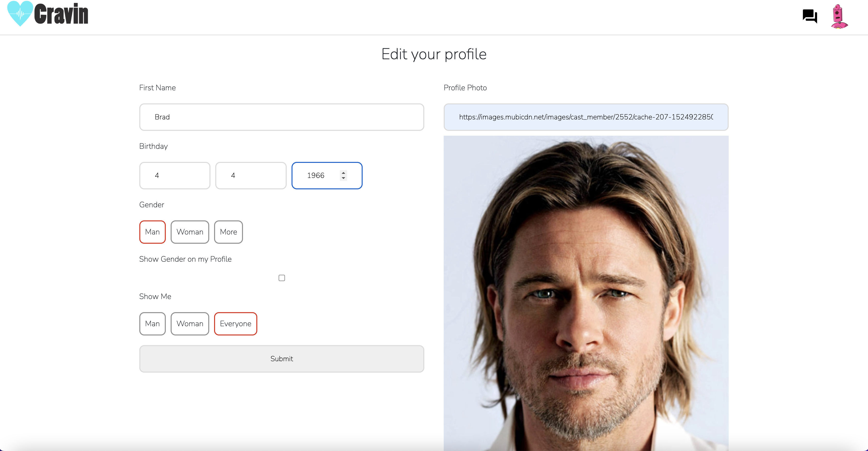Increase birth year with up stepper arrow
Image resolution: width=868 pixels, height=451 pixels.
[x=343, y=173]
